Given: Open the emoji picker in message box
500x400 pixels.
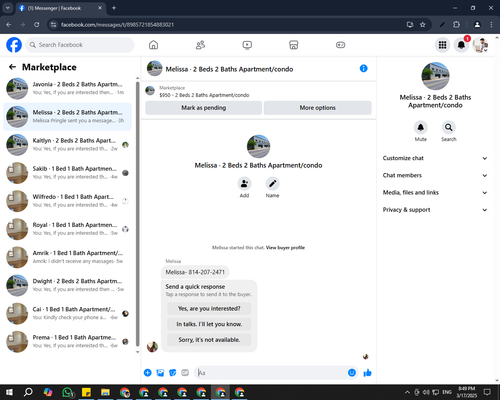Looking at the screenshot, I should pos(352,373).
